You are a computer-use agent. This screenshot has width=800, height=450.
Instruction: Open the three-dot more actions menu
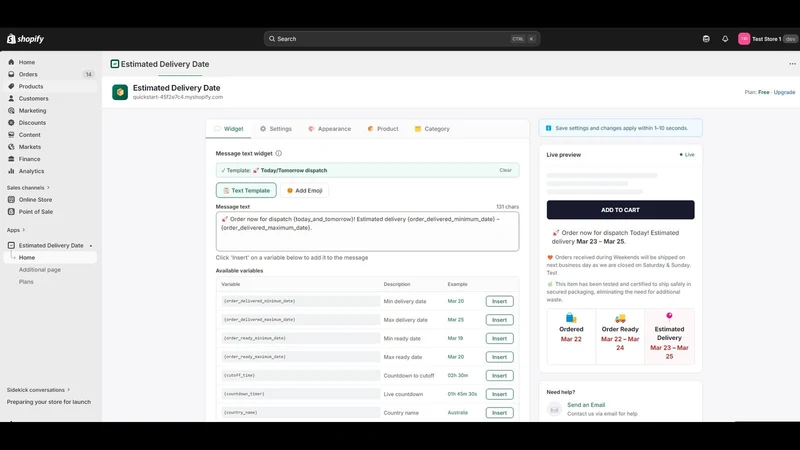792,64
